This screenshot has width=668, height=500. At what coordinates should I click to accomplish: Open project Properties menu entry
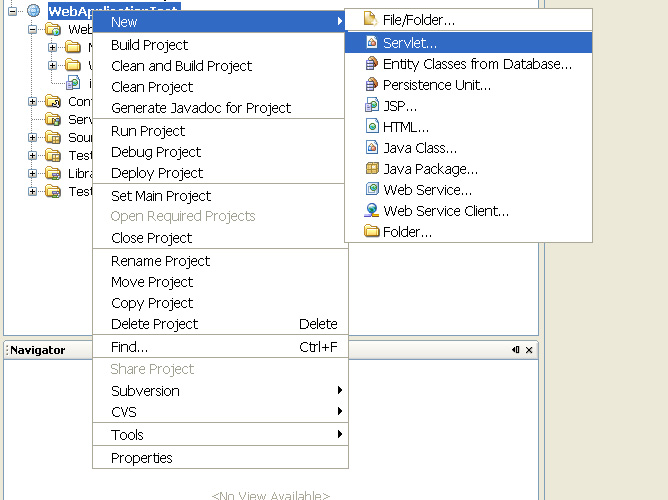[x=142, y=458]
